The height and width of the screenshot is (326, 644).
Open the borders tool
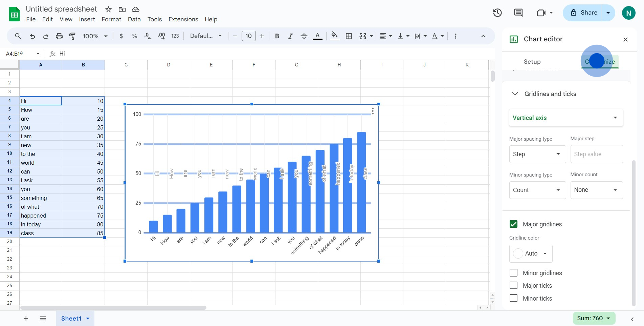click(349, 36)
